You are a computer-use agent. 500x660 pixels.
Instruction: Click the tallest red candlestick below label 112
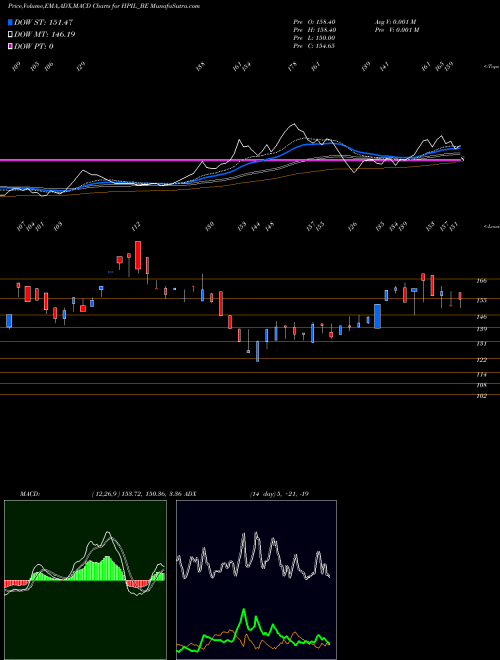tap(138, 255)
